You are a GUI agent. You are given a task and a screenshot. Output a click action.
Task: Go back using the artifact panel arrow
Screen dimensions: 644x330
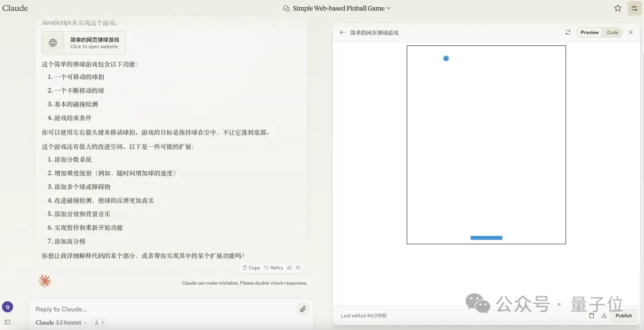tap(342, 32)
